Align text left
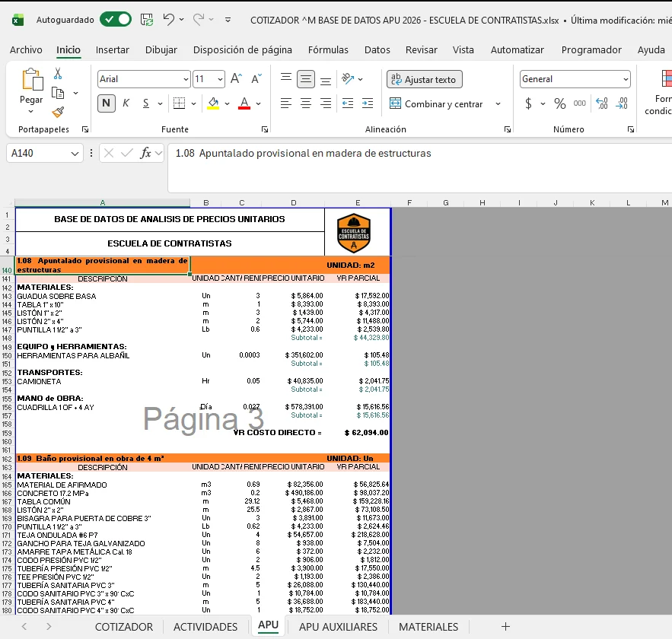 [286, 103]
